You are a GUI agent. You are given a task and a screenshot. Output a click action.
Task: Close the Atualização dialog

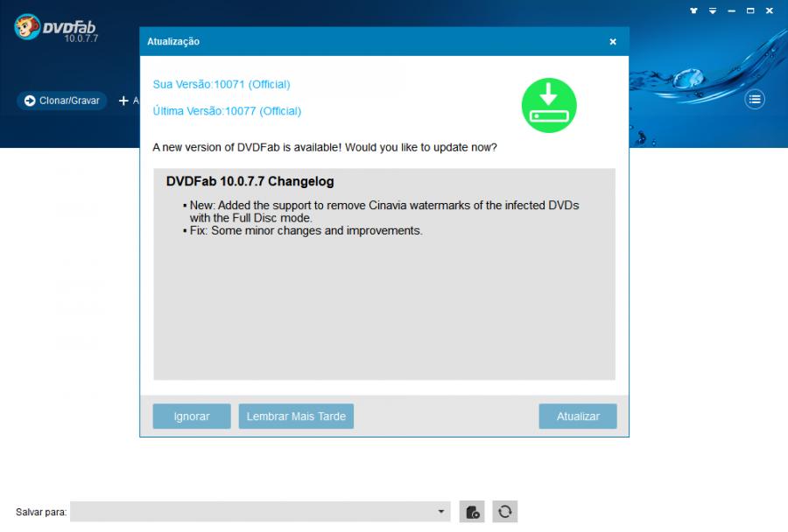(613, 42)
